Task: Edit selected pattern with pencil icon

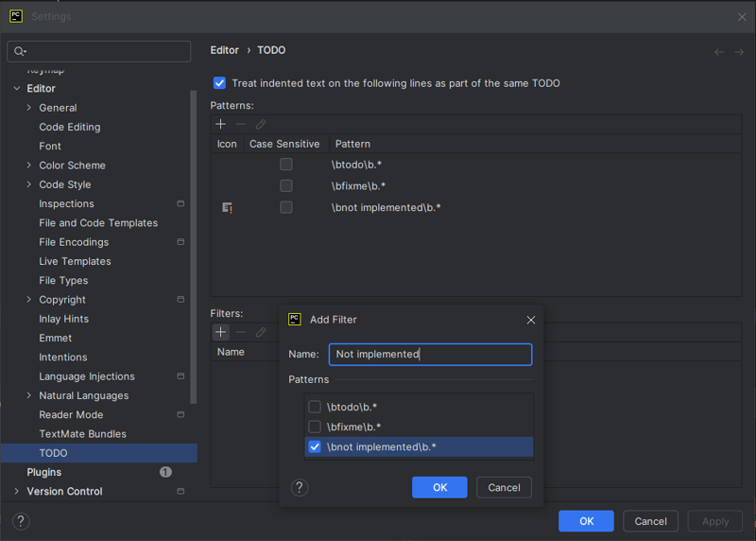Action: tap(261, 124)
